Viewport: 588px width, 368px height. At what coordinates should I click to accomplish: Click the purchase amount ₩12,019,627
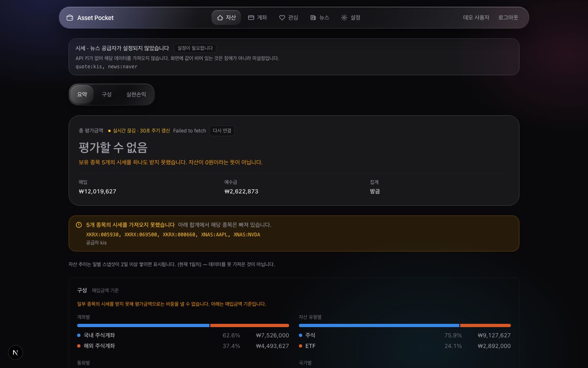click(x=98, y=191)
